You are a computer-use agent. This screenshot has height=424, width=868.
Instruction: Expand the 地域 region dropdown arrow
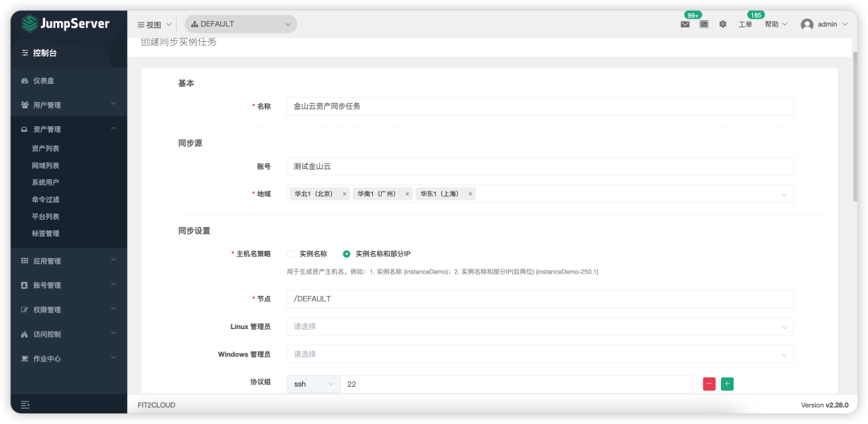pyautogui.click(x=784, y=195)
